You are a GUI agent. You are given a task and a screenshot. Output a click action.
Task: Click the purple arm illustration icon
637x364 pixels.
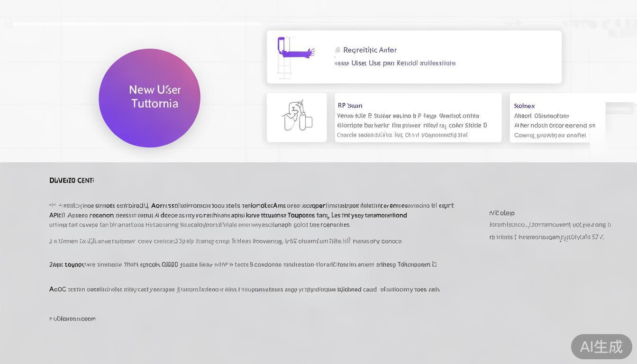coord(296,51)
